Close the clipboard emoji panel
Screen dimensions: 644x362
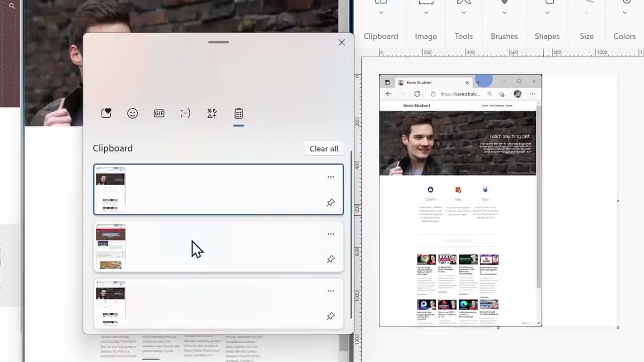(x=342, y=43)
